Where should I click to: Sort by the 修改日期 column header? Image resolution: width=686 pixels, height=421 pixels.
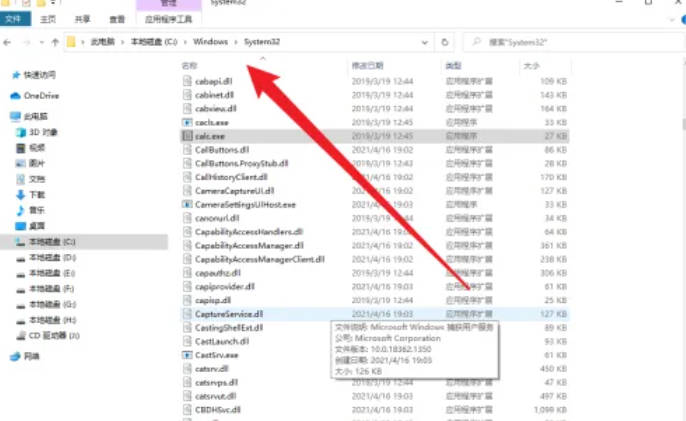click(x=368, y=66)
